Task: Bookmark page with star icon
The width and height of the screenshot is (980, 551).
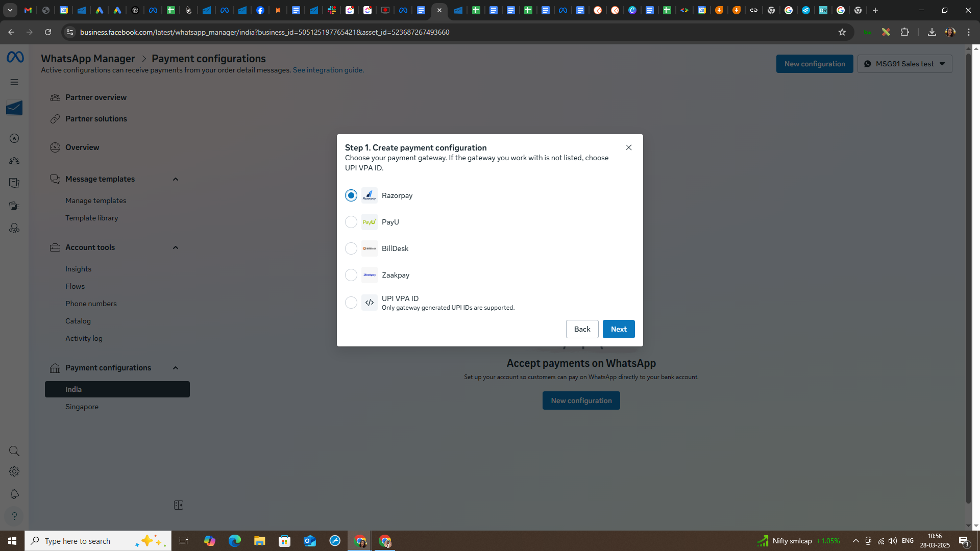Action: (842, 32)
